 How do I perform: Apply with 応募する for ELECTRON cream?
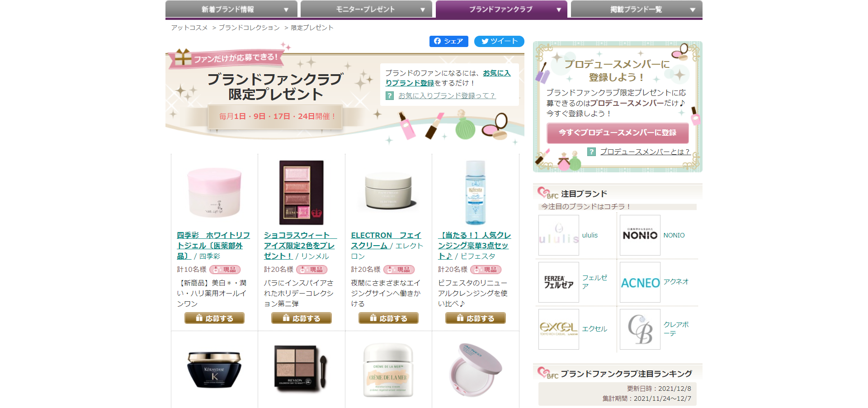(388, 318)
